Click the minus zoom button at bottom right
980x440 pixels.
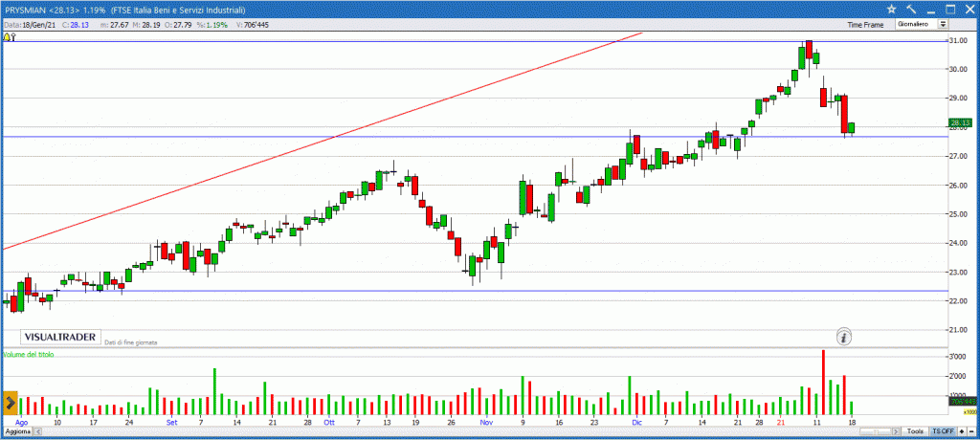[970, 431]
